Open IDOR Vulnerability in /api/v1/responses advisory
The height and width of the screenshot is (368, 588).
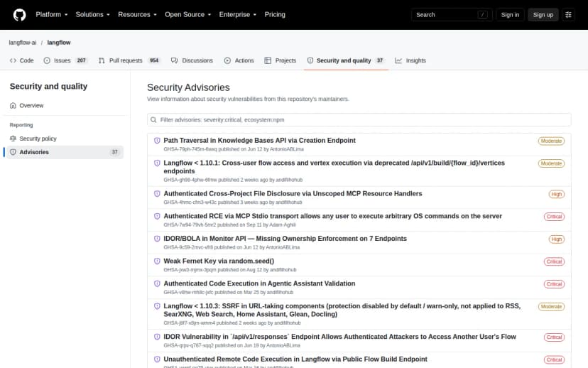click(339, 337)
